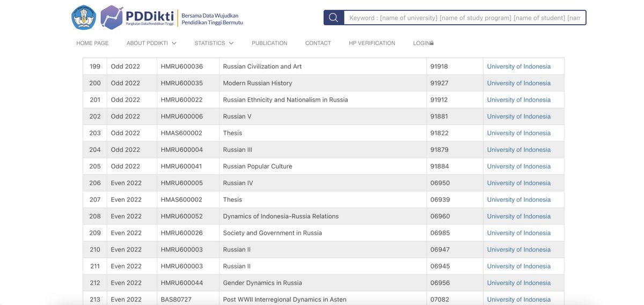Image resolution: width=644 pixels, height=305 pixels.
Task: Select 'Russian II' in row 210
Action: 237,250
